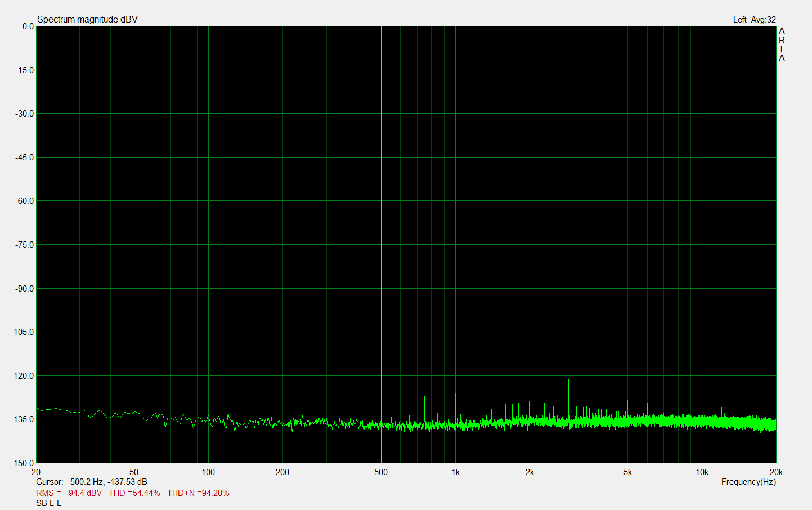
Task: Select the "Left" channel label above the plot
Action: pyautogui.click(x=739, y=20)
